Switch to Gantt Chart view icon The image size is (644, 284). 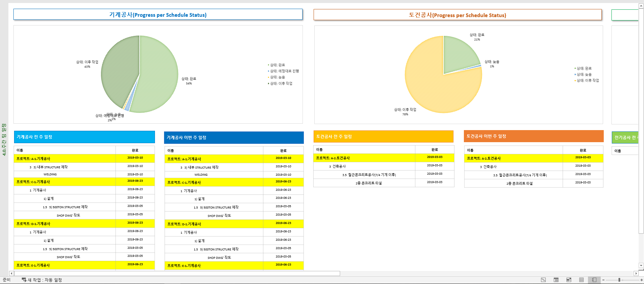543,280
